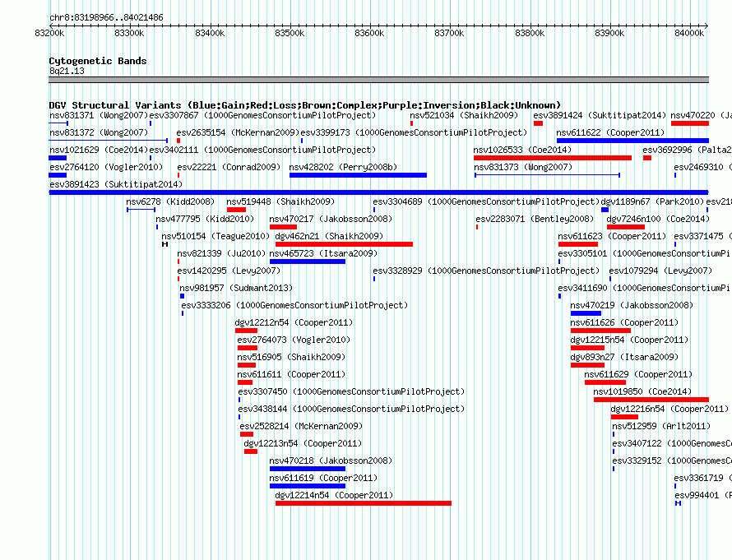Open the nsv1026533 (Coe2014) label
Image resolution: width=732 pixels, height=560 pixels.
(522, 150)
